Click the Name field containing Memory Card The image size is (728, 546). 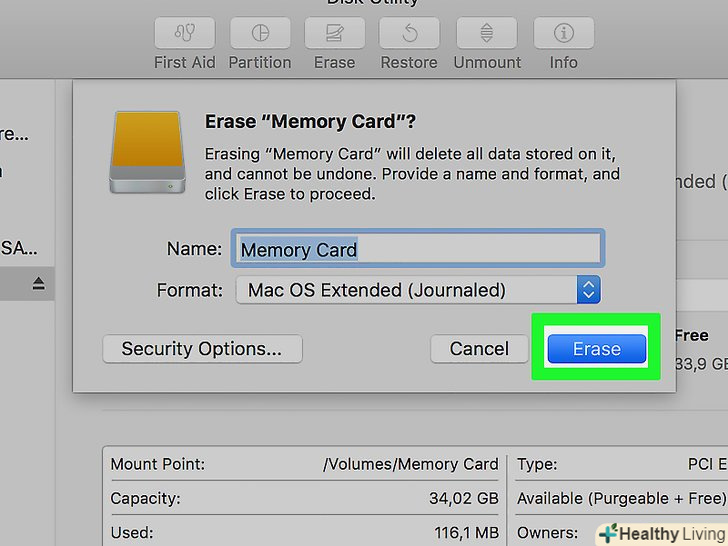[417, 249]
